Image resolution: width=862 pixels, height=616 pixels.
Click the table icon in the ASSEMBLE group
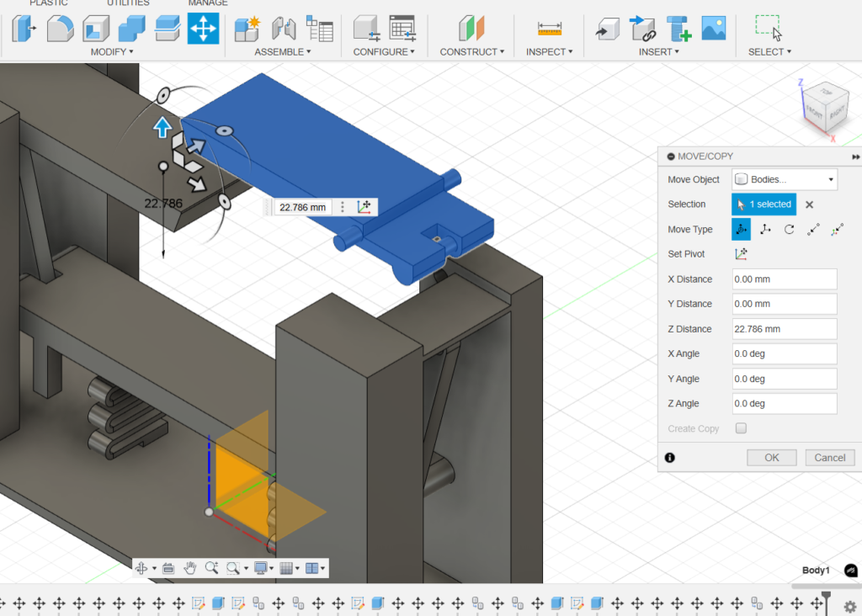point(320,29)
